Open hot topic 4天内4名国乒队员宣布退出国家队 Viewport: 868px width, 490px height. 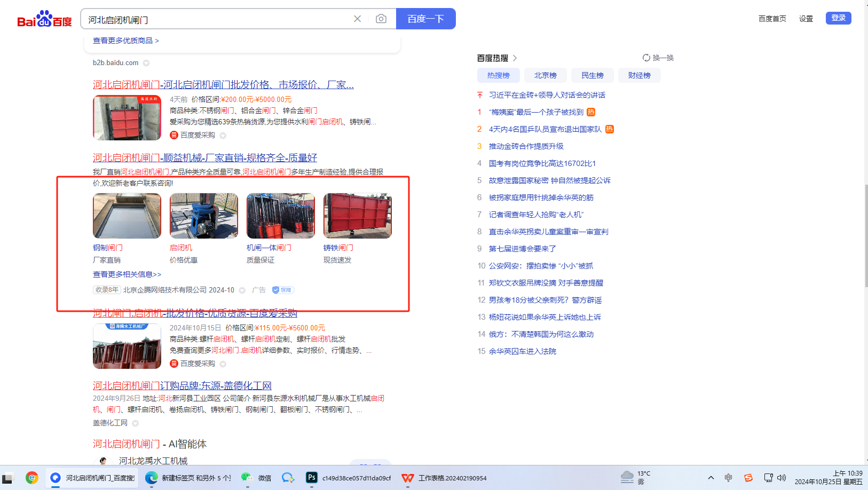click(x=545, y=129)
